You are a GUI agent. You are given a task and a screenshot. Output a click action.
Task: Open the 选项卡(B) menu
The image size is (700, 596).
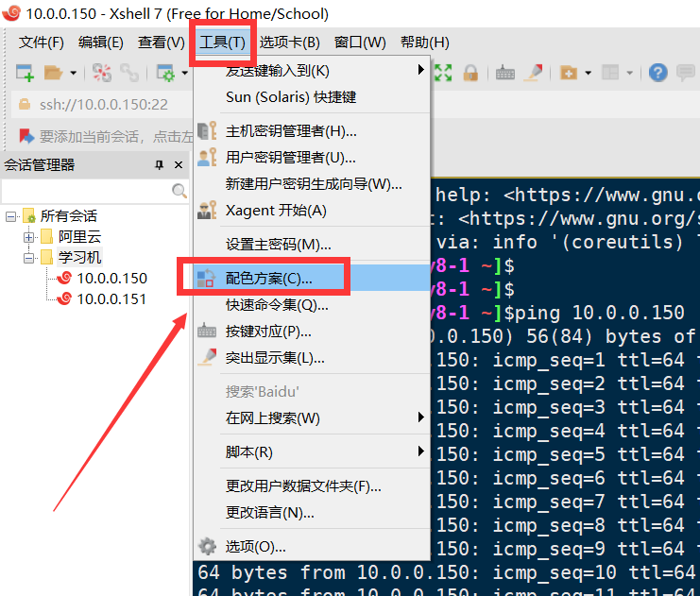(290, 43)
